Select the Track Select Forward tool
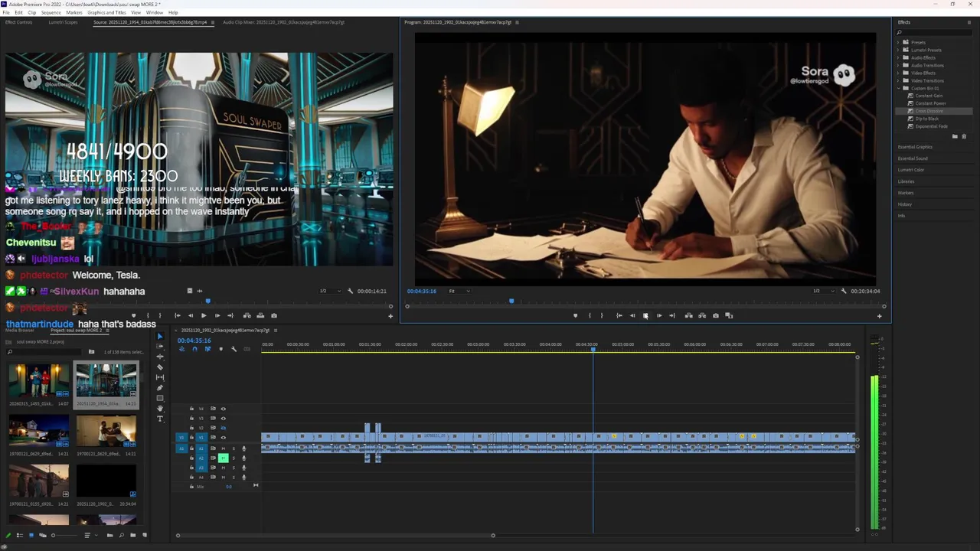The height and width of the screenshot is (551, 980). point(160,346)
